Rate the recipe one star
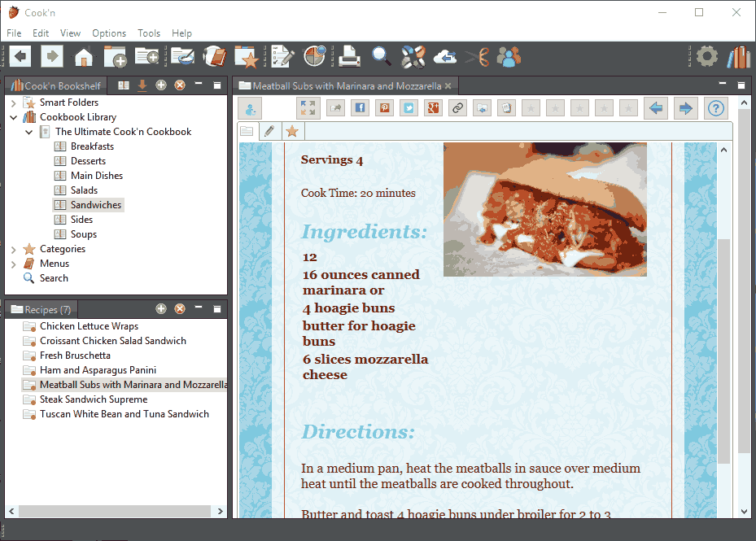The width and height of the screenshot is (756, 541). point(531,108)
